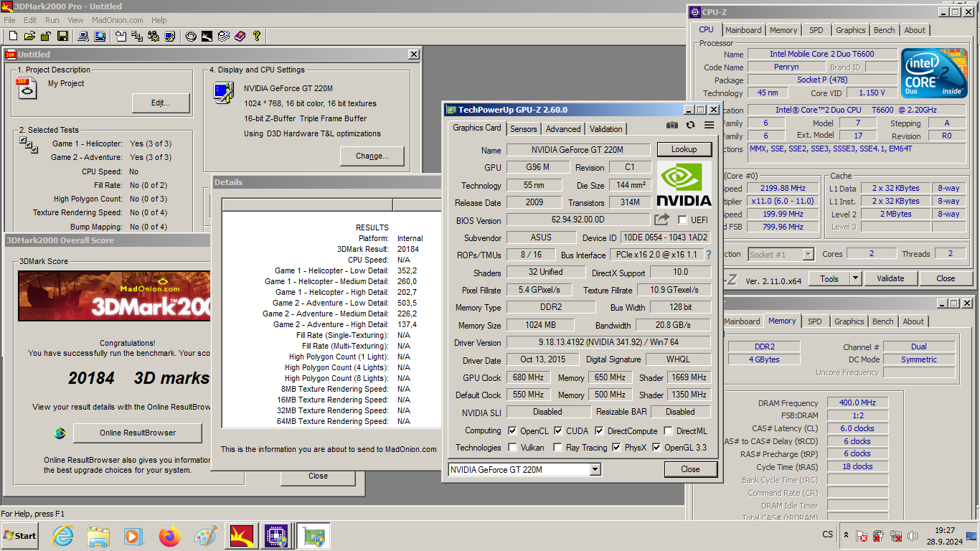Viewport: 980px width, 551px height.
Task: Click the GPU Name field NVIDIA GeForce GT 220M
Action: point(578,150)
